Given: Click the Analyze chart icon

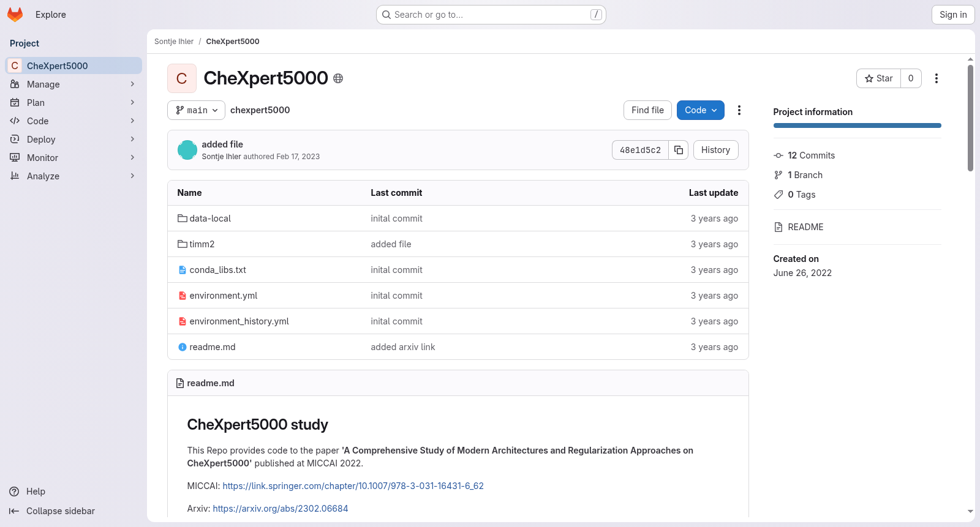Looking at the screenshot, I should click(x=15, y=176).
